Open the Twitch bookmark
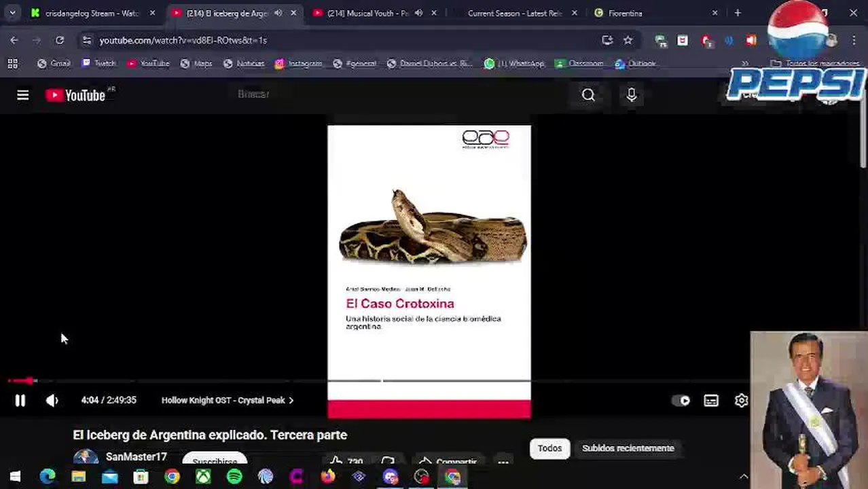The width and height of the screenshot is (868, 489). (98, 63)
